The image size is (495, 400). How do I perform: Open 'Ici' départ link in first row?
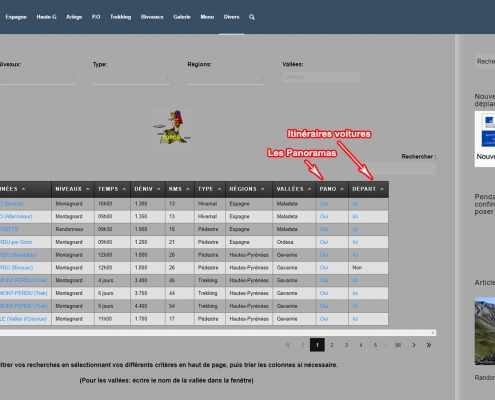tap(355, 204)
